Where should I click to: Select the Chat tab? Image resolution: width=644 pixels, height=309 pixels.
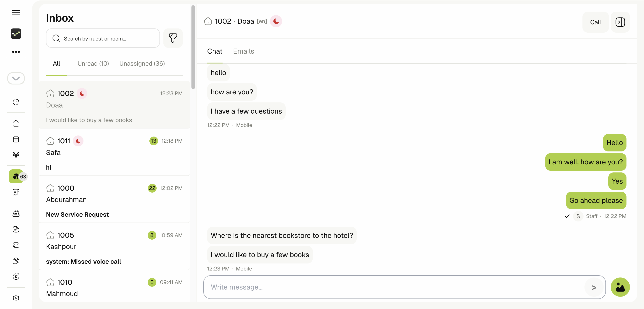(215, 51)
